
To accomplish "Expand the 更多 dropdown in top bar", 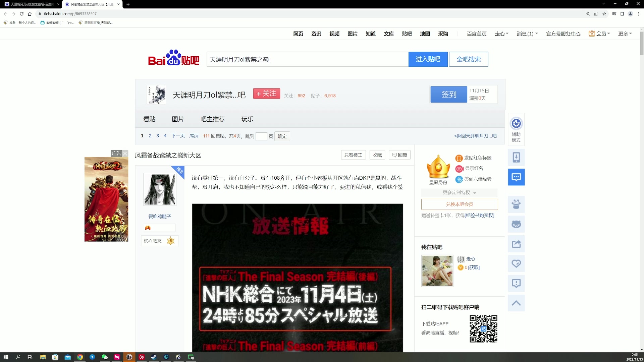I will coord(625,34).
